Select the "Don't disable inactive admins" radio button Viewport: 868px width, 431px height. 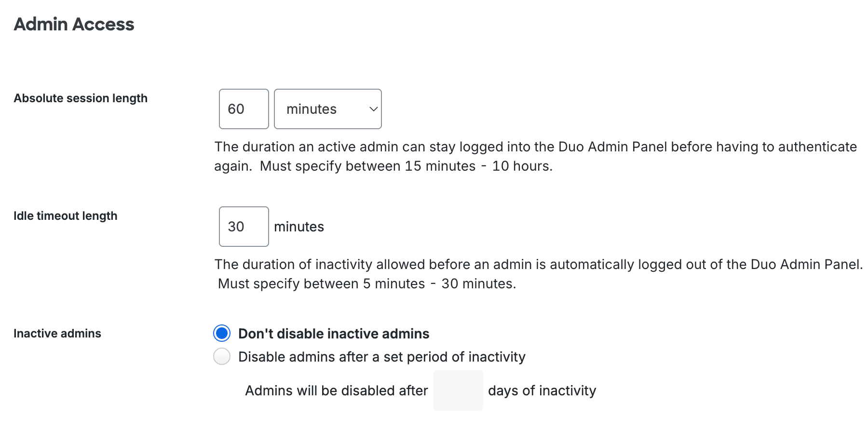point(222,333)
